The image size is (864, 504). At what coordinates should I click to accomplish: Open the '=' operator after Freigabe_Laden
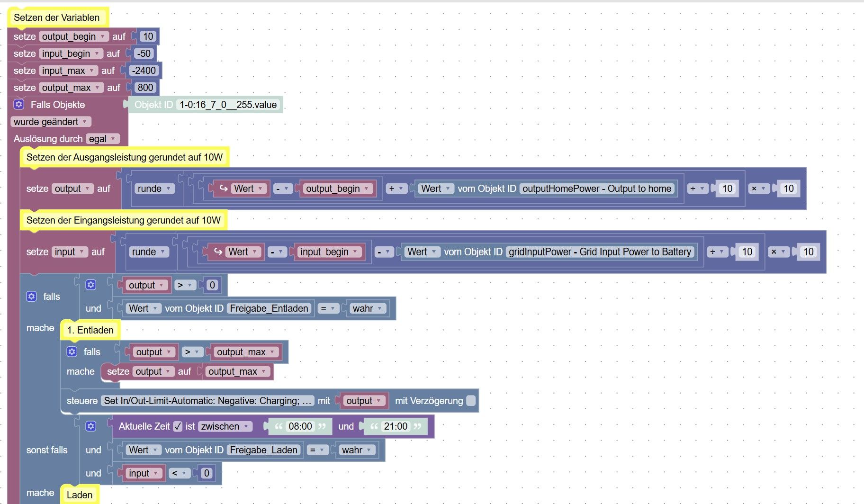[317, 450]
